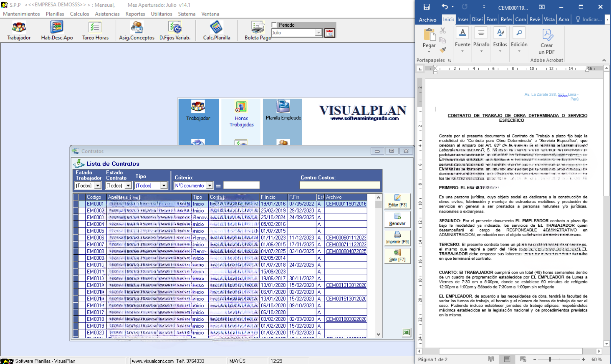Viewport: 611px width, 364px height.
Task: Expand Estado Trabajador dropdown
Action: (x=98, y=186)
